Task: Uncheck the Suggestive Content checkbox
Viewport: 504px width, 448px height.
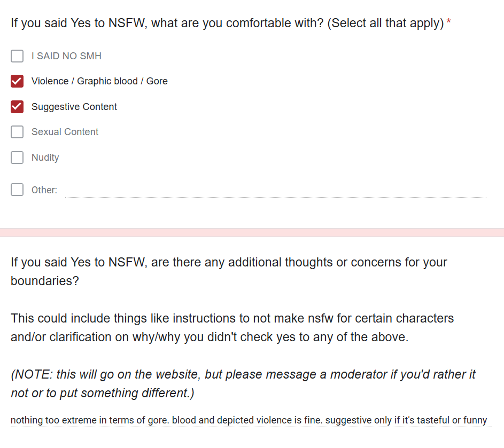Action: coord(17,107)
